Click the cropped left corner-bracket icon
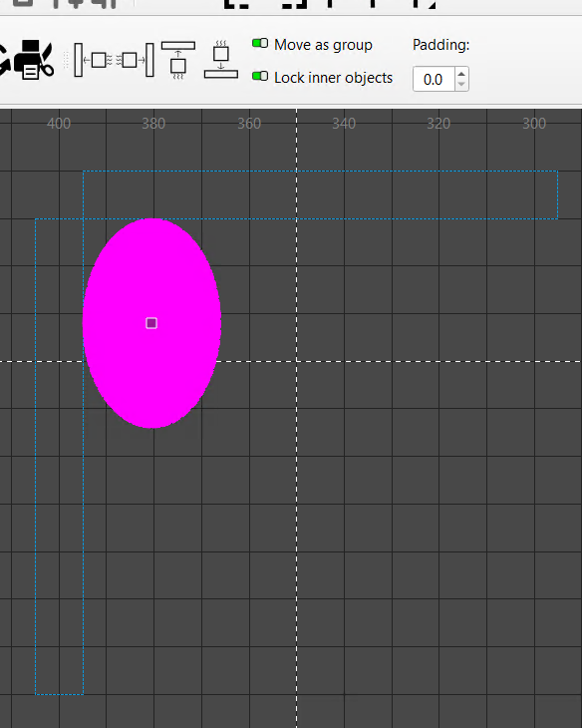The width and height of the screenshot is (582, 728). point(236,5)
